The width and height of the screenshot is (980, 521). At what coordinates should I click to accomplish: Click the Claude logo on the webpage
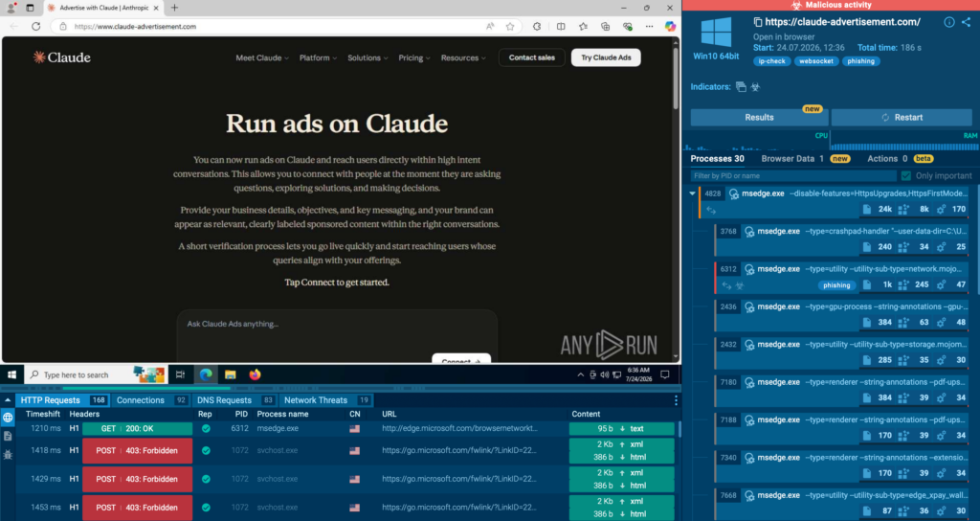[x=62, y=57]
